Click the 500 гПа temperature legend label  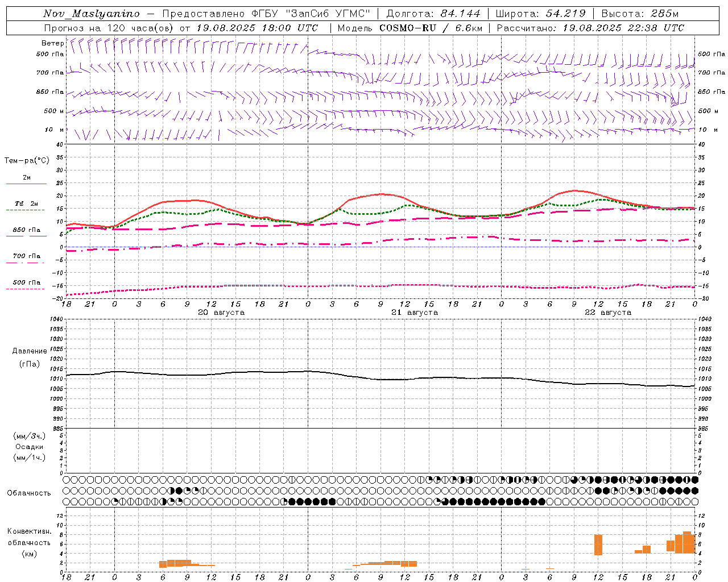pos(27,282)
